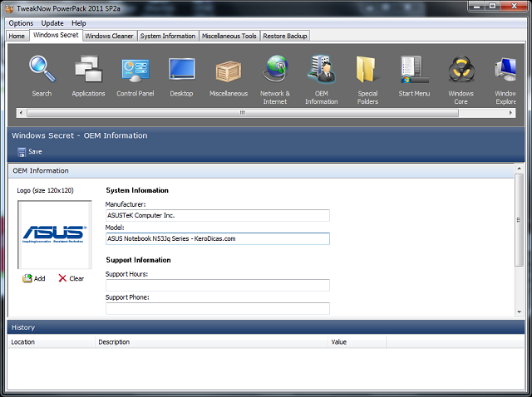Click the OEM Information section header
The height and width of the screenshot is (397, 532).
pos(261,171)
